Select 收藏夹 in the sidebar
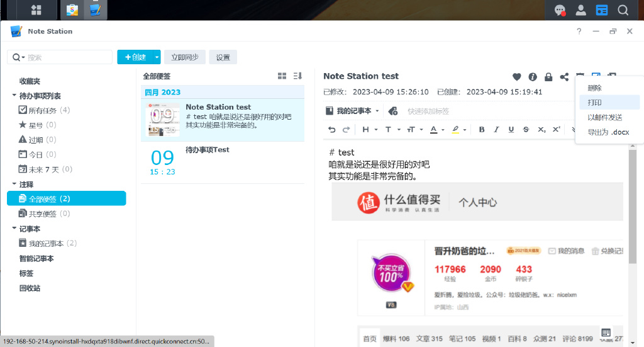Viewport: 644px width, 347px height. [x=30, y=81]
